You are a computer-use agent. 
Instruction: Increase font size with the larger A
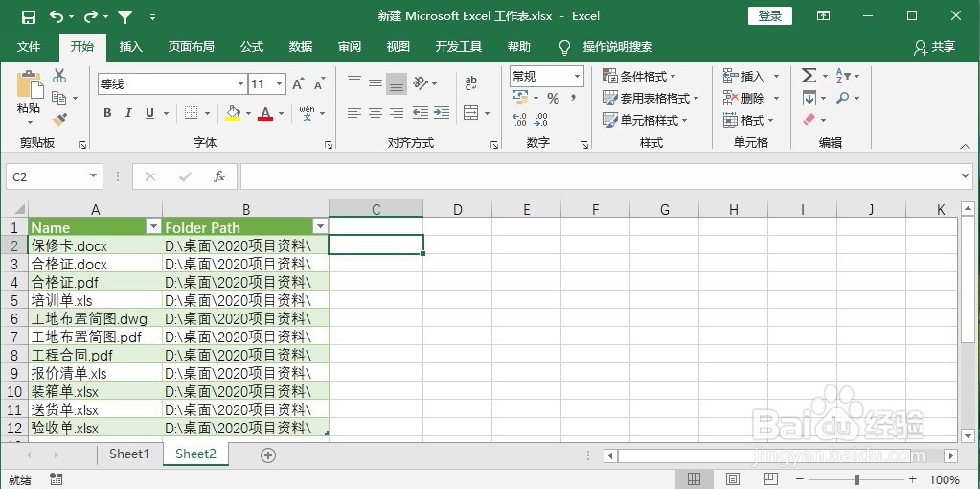pos(298,83)
